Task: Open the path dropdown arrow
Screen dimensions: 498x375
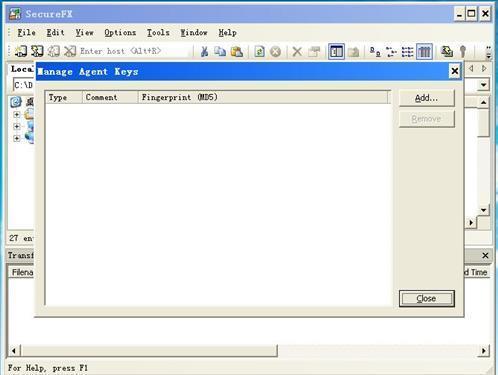Action: click(x=484, y=85)
